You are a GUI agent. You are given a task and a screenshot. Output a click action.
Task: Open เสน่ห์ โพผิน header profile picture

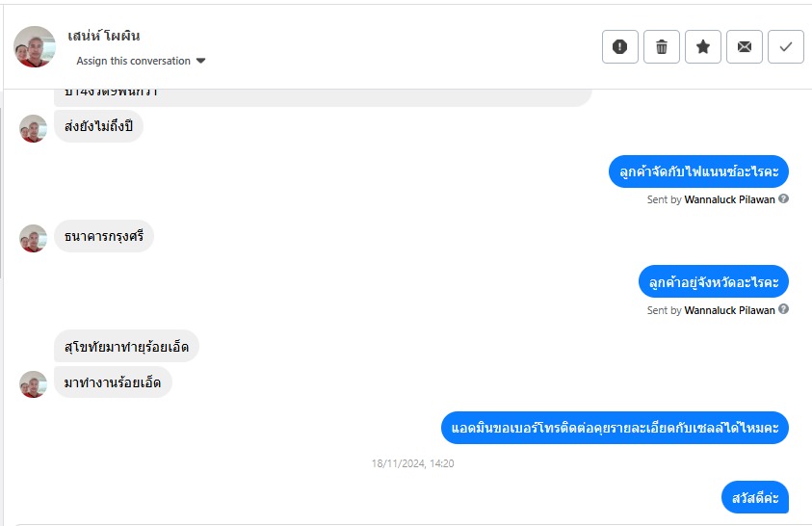tap(34, 46)
